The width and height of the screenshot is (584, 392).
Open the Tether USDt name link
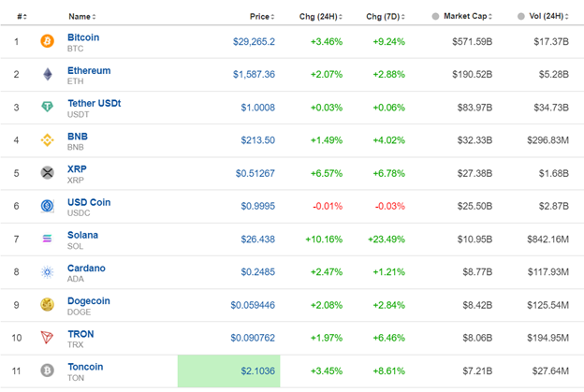coord(95,103)
